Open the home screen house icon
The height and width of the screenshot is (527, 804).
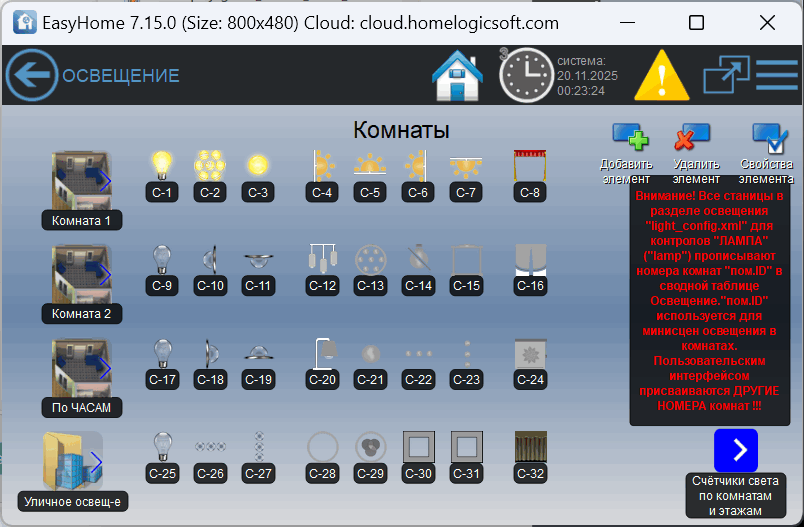coord(457,75)
